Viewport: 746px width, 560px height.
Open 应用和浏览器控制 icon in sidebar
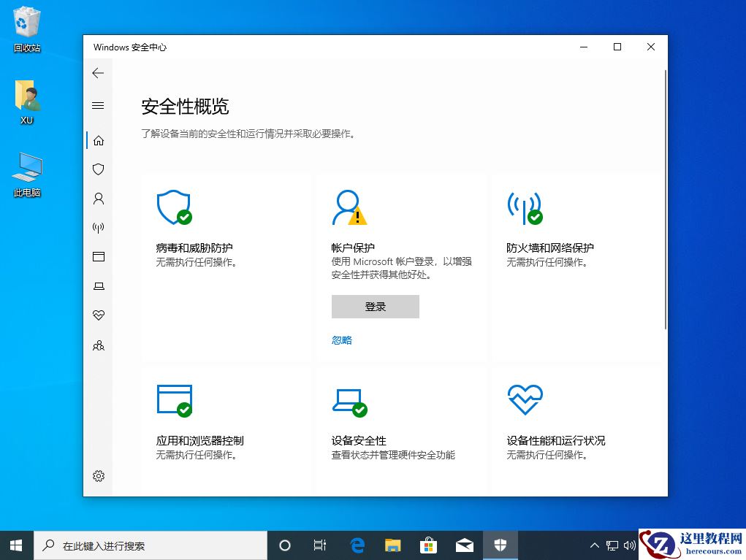(x=99, y=256)
